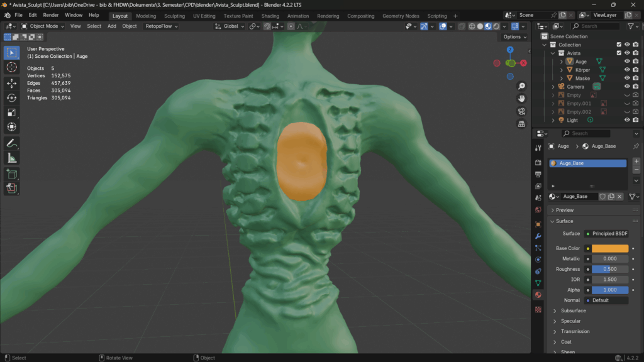Activate the Rotate tool

pyautogui.click(x=11, y=97)
